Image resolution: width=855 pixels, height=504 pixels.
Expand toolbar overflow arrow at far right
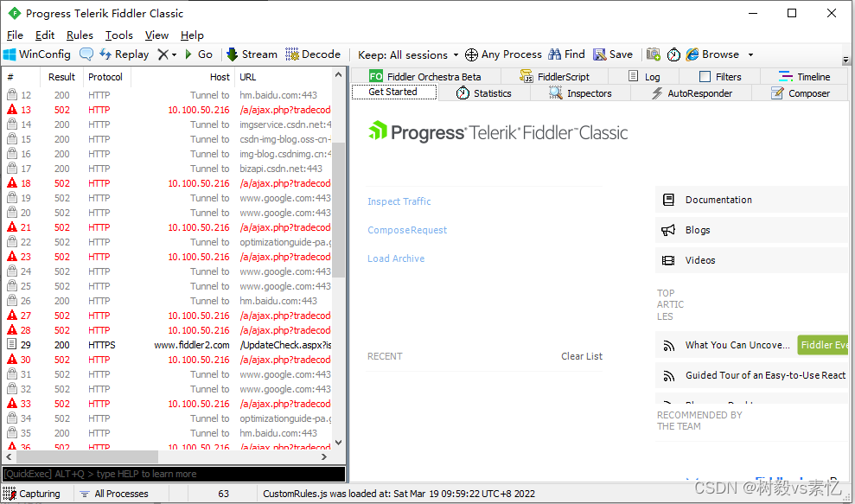(x=845, y=60)
